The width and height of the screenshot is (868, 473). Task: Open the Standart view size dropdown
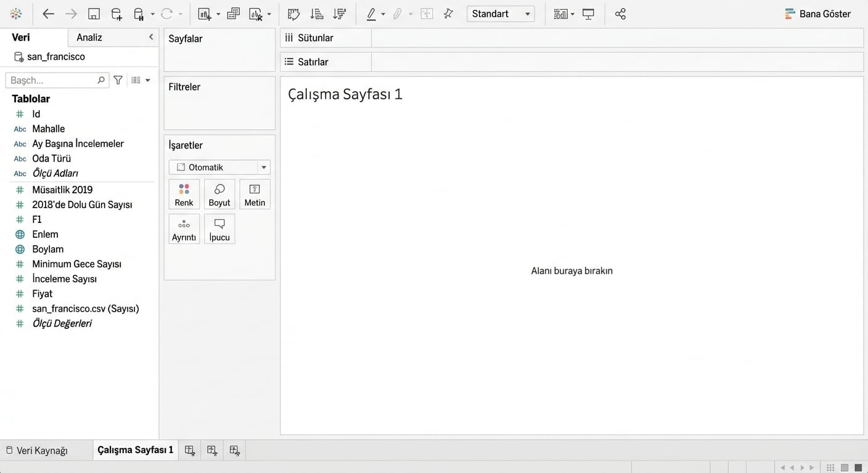click(501, 14)
